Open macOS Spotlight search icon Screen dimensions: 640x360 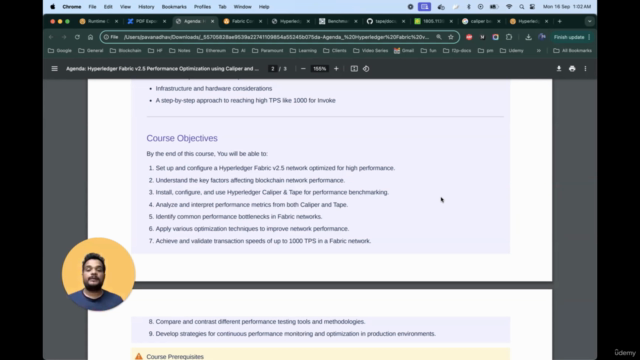[521, 7]
